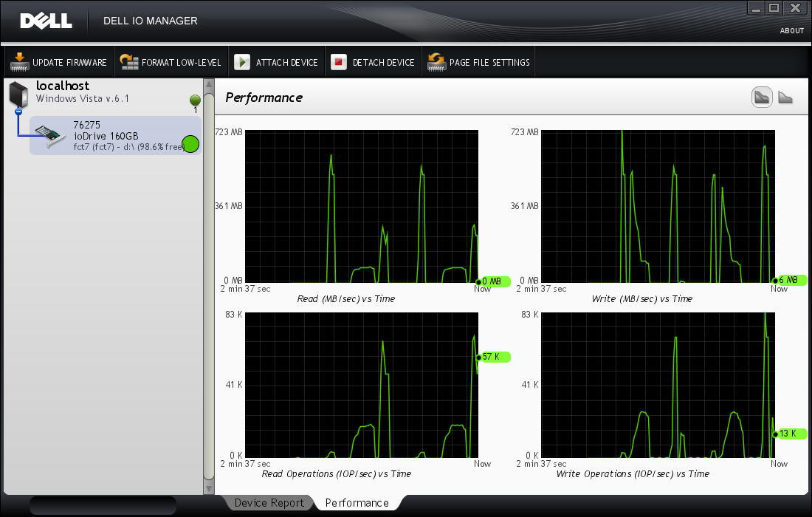The width and height of the screenshot is (812, 517).
Task: Click the Update Firmware button label
Action: (x=69, y=63)
